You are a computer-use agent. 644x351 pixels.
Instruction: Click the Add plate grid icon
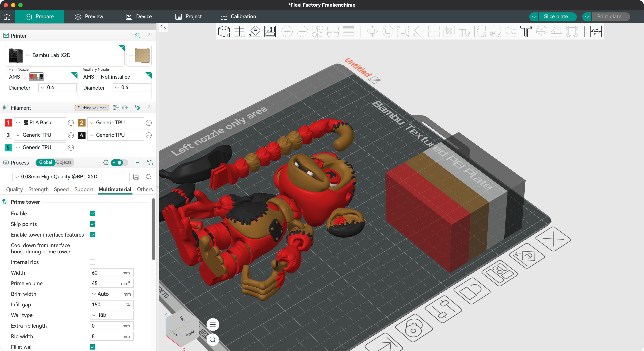[239, 31]
